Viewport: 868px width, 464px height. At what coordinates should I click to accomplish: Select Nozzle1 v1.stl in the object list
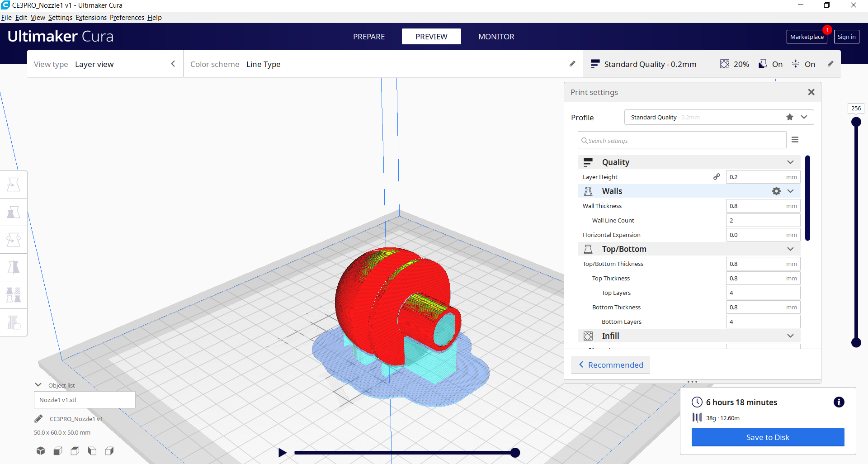point(85,400)
